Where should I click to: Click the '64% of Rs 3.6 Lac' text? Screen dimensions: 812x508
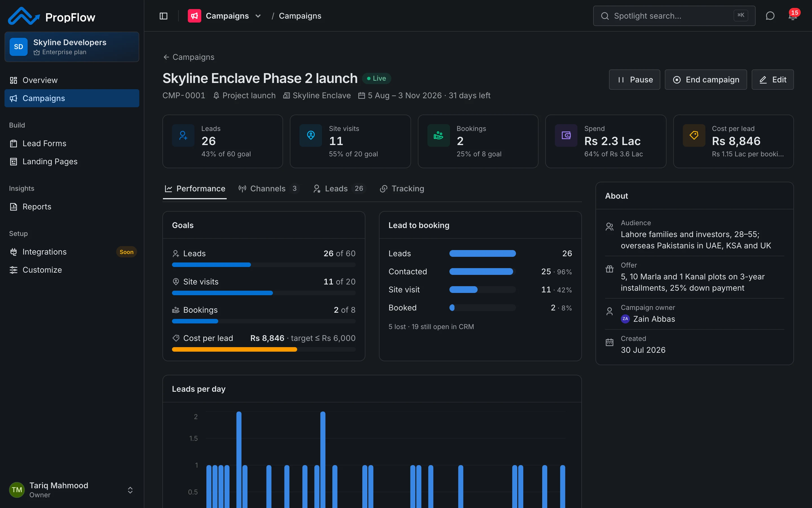[x=614, y=154]
